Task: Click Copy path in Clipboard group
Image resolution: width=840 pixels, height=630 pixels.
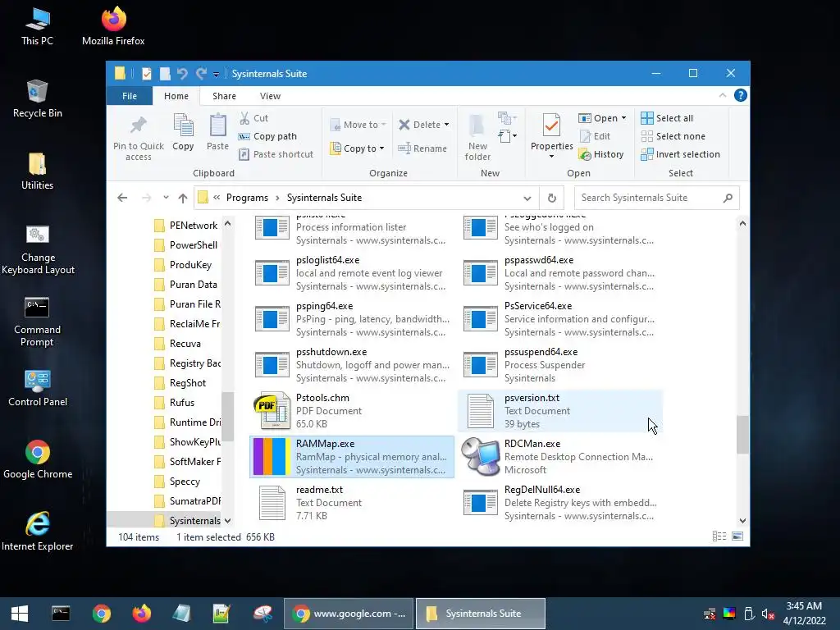Action: [267, 136]
